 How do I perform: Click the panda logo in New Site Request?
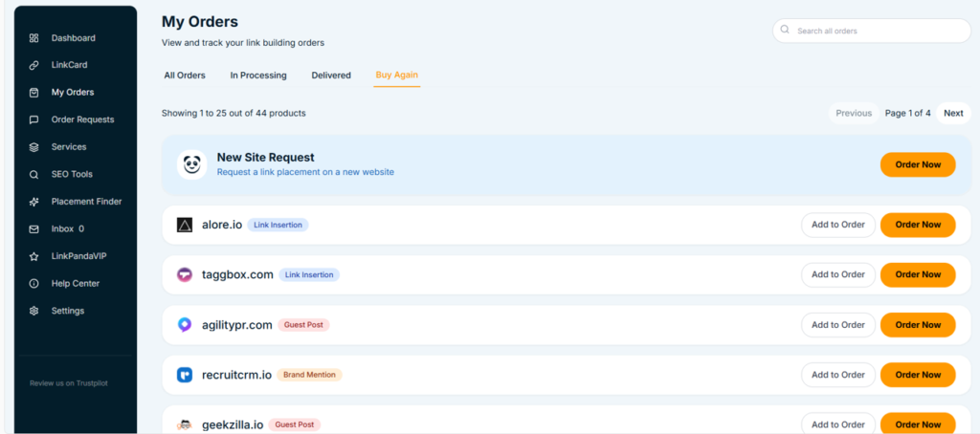192,164
